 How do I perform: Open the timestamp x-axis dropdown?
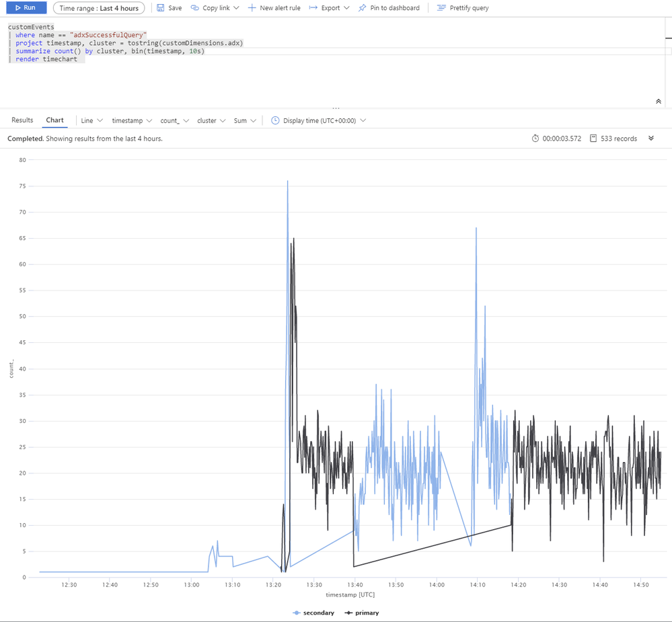click(x=132, y=120)
